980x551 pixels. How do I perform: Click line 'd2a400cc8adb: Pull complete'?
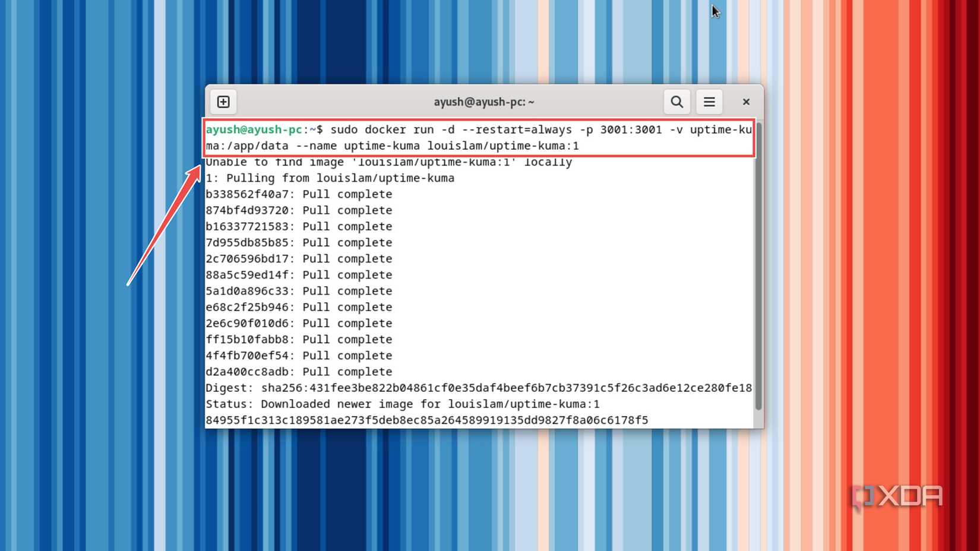[x=299, y=372]
